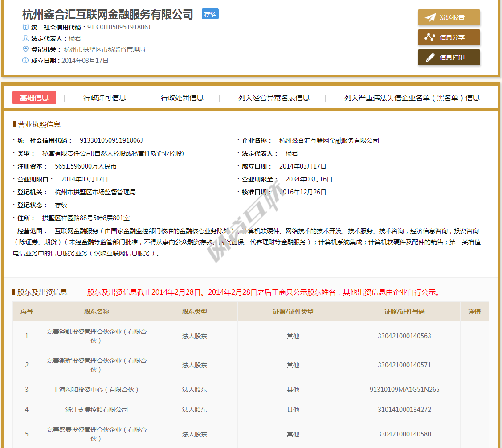Click company type 私营有限责任公司 value
The height and width of the screenshot is (448, 502).
coord(113,153)
